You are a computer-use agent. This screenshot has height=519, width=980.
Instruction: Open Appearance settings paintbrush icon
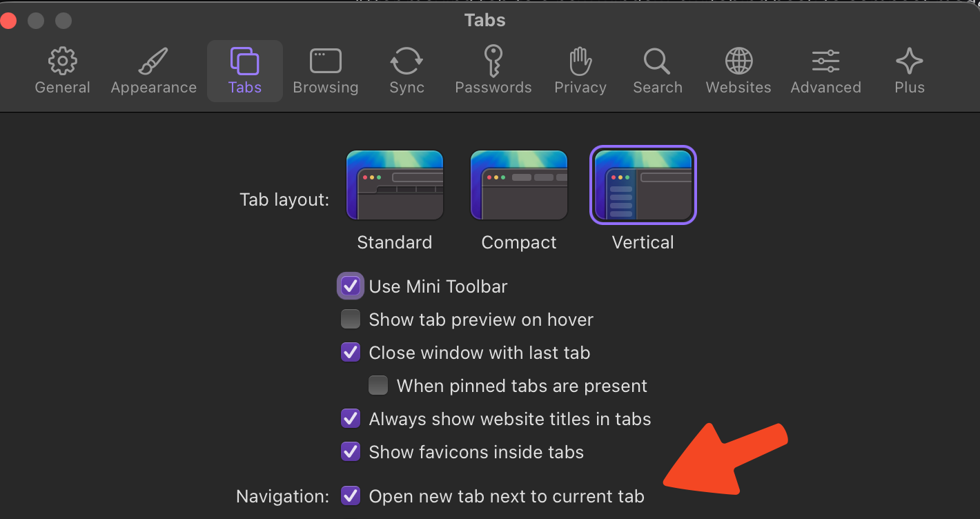(153, 62)
